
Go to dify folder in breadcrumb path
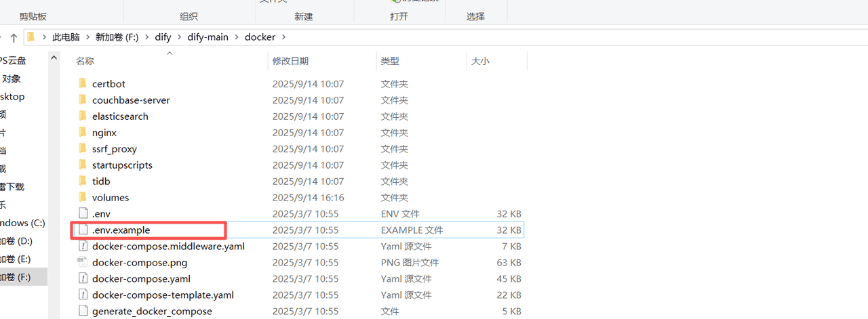click(163, 37)
